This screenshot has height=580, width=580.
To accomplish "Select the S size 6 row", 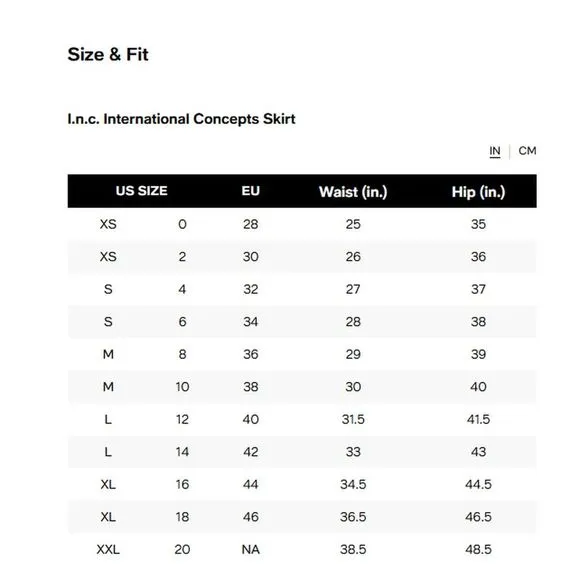I will 302,322.
